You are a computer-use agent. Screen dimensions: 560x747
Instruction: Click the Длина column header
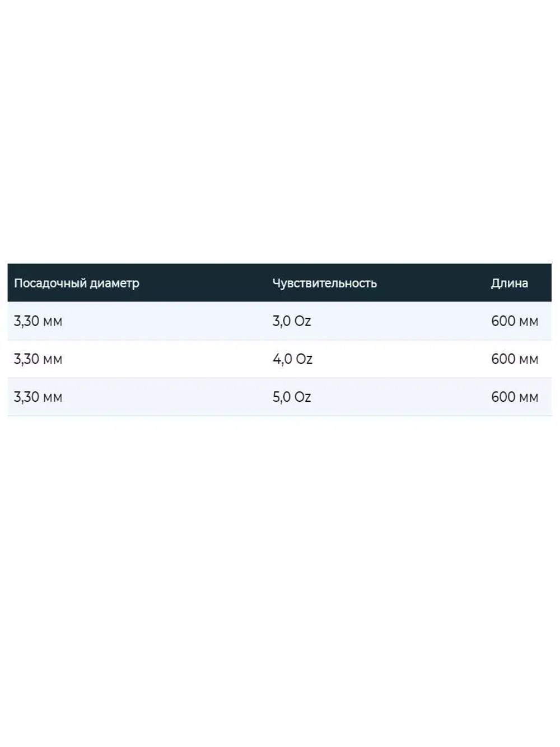pyautogui.click(x=509, y=283)
